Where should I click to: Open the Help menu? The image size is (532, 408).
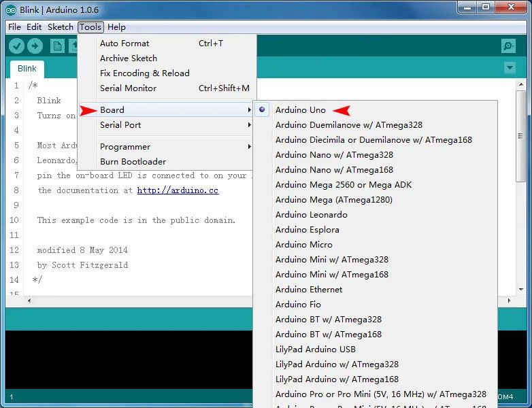pos(116,27)
